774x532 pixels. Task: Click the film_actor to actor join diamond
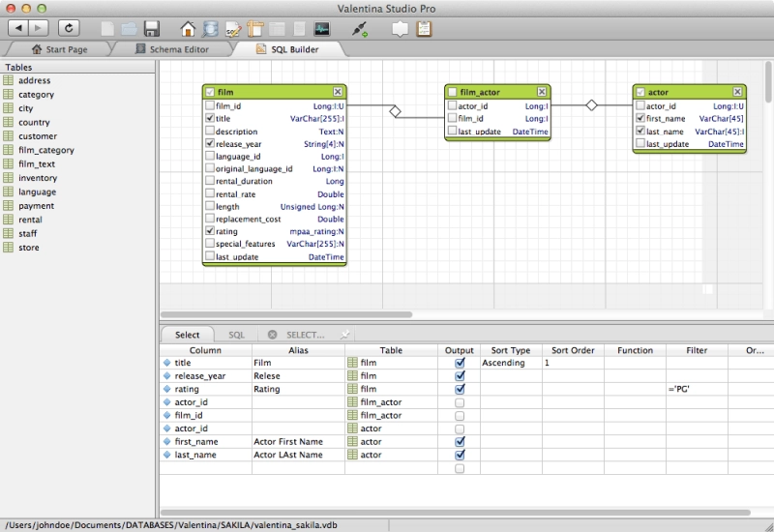[591, 105]
